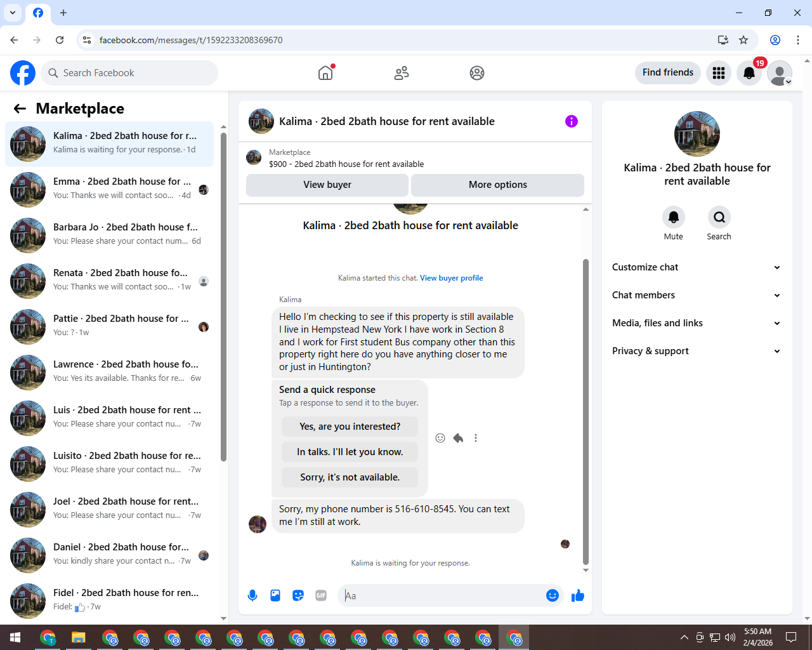The width and height of the screenshot is (812, 650).
Task: Open the Emma conversation in list
Action: tap(109, 190)
